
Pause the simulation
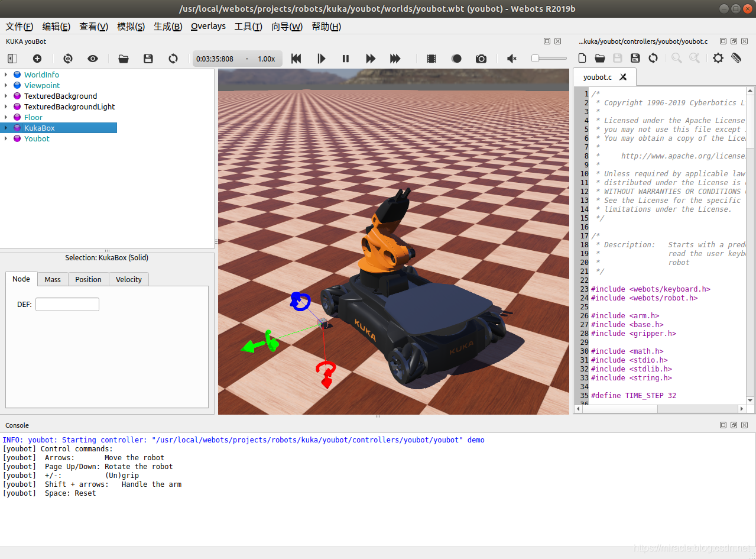tap(346, 59)
